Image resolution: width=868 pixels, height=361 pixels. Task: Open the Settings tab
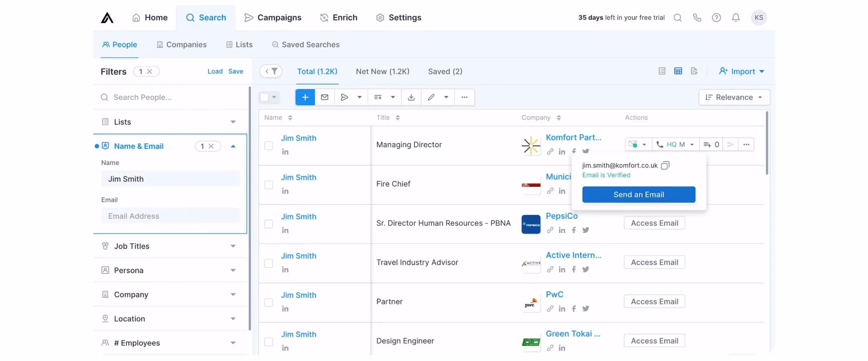click(399, 17)
